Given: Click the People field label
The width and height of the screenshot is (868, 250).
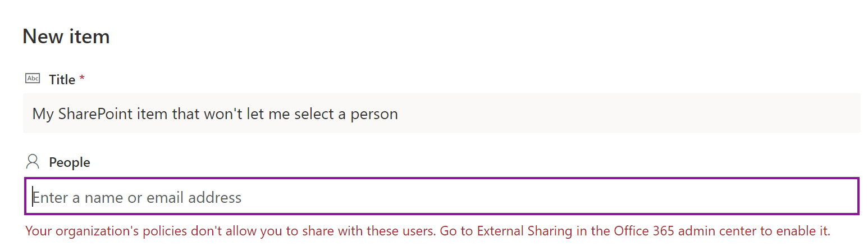Looking at the screenshot, I should [x=70, y=162].
